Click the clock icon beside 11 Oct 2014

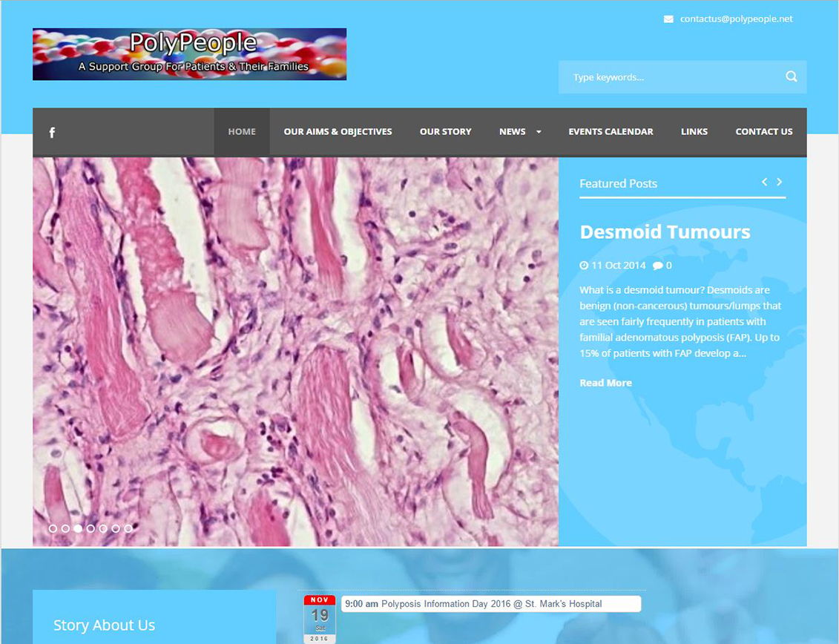click(584, 266)
